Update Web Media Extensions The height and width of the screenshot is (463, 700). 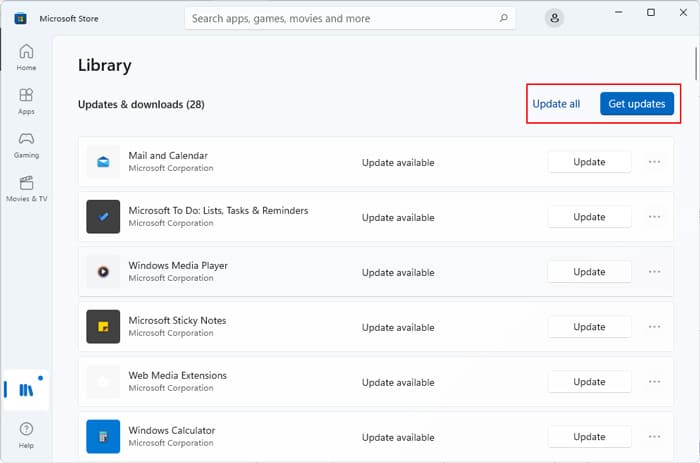[589, 381]
